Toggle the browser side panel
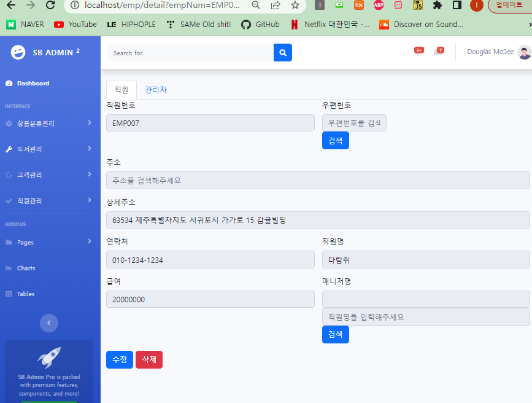The width and height of the screenshot is (532, 403). 457,5
